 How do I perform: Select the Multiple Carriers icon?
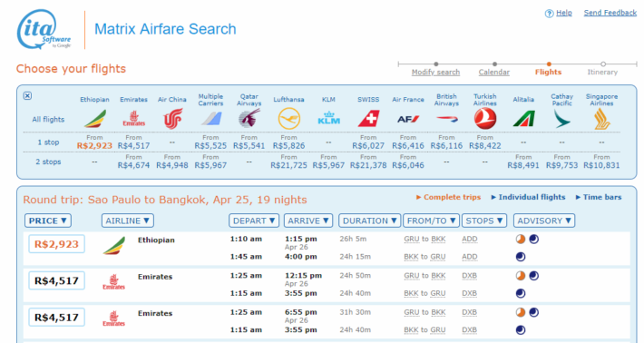tap(211, 119)
